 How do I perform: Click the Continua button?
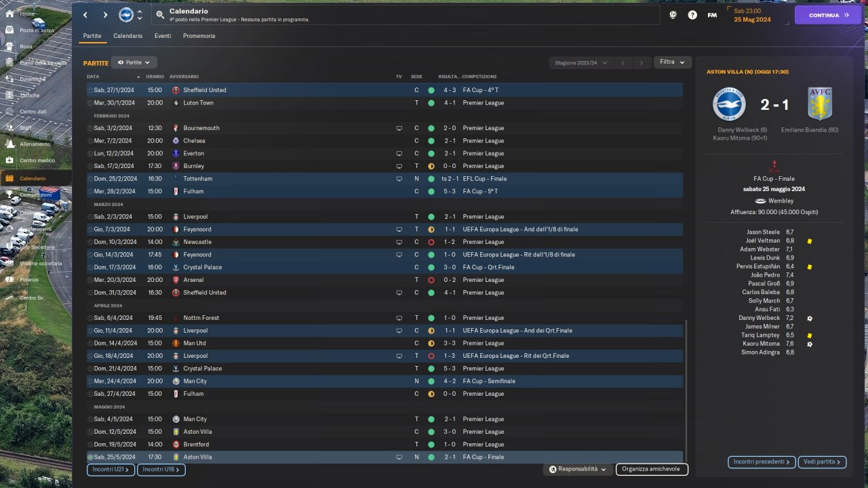[827, 15]
